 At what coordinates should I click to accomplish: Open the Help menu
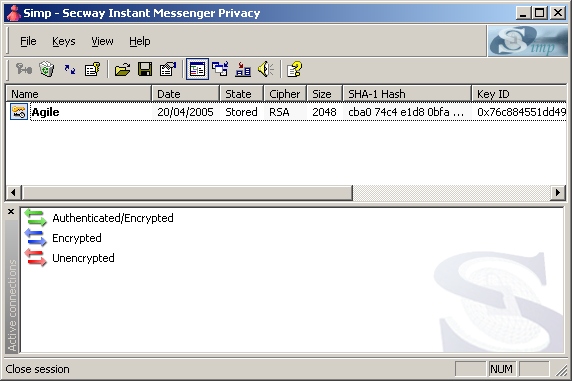coord(139,41)
